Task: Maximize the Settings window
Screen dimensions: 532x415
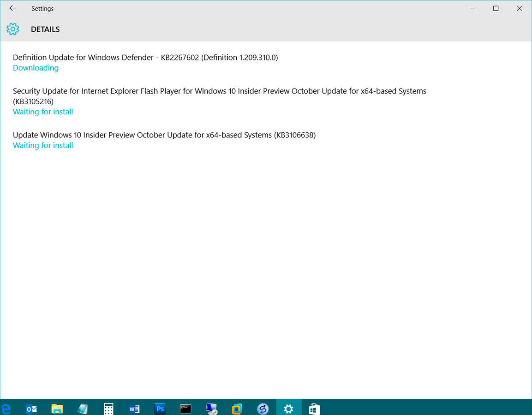Action: pyautogui.click(x=496, y=8)
